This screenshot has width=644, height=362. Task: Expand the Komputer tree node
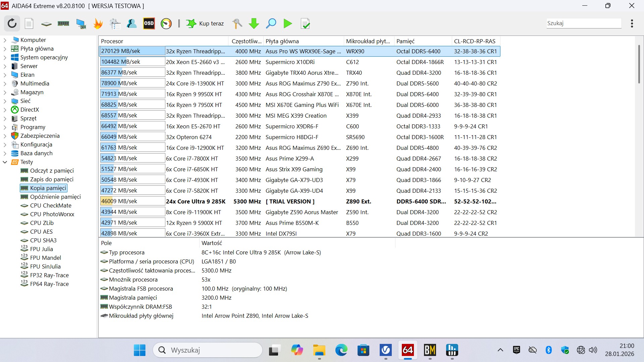5,40
